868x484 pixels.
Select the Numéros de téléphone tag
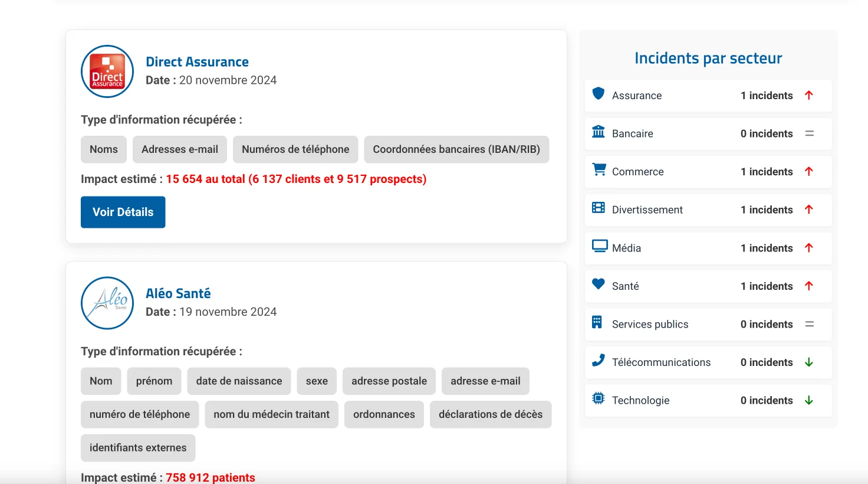tap(295, 149)
